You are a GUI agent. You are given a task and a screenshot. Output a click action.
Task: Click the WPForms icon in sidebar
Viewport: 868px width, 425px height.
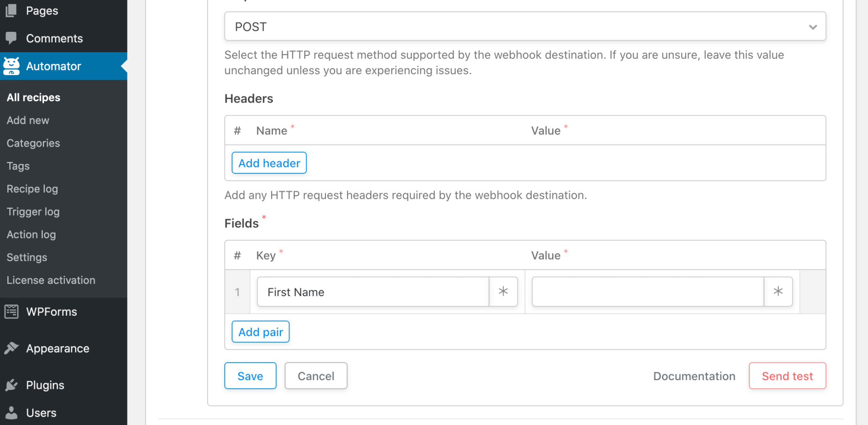coord(11,311)
